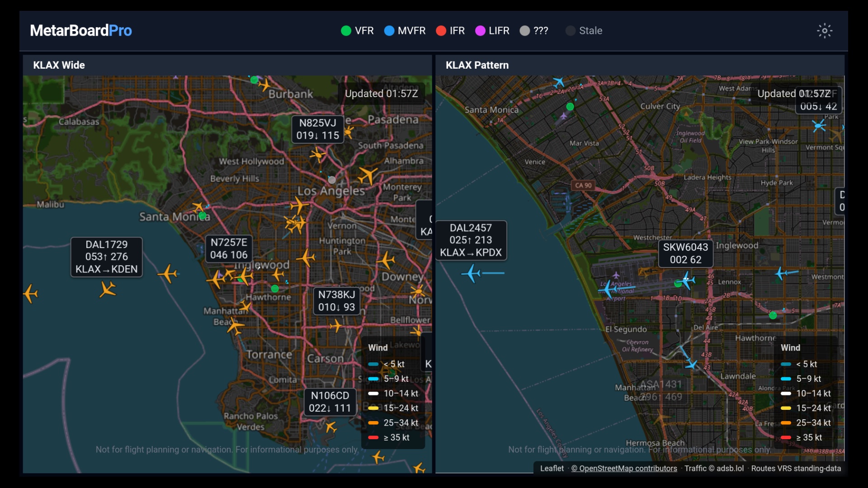868x488 pixels.
Task: Select blue airplane near Westmont
Action: click(781, 273)
